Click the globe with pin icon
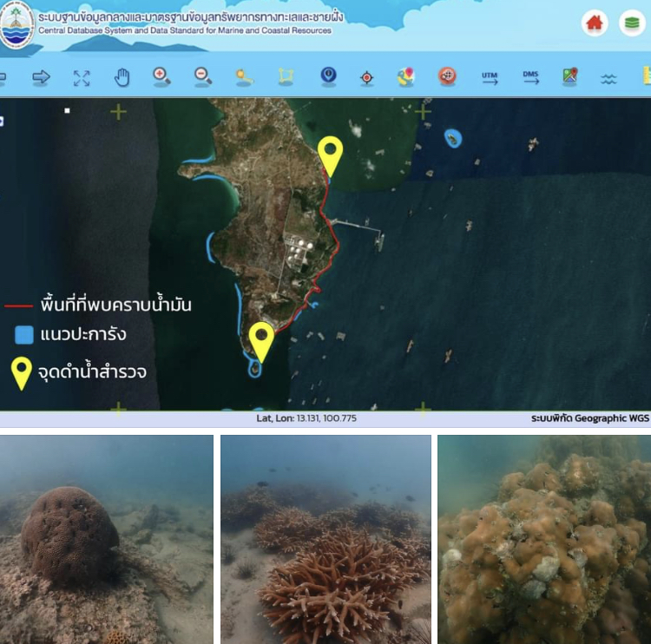 [406, 77]
